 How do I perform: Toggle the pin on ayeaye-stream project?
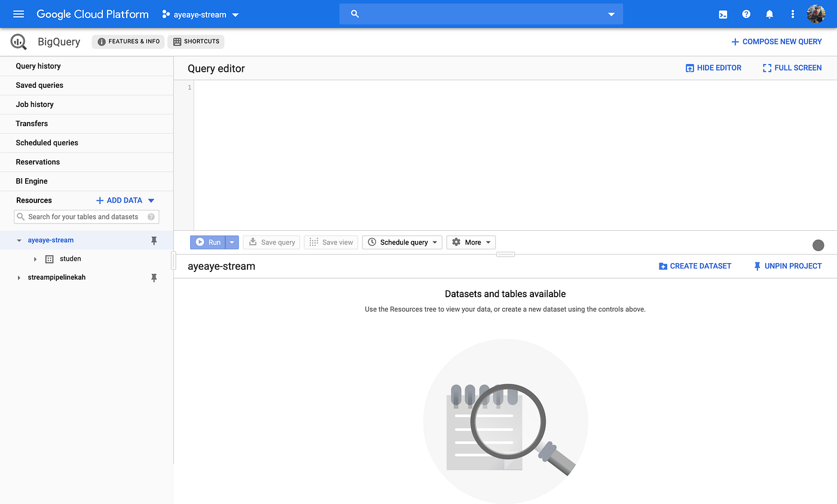(154, 240)
